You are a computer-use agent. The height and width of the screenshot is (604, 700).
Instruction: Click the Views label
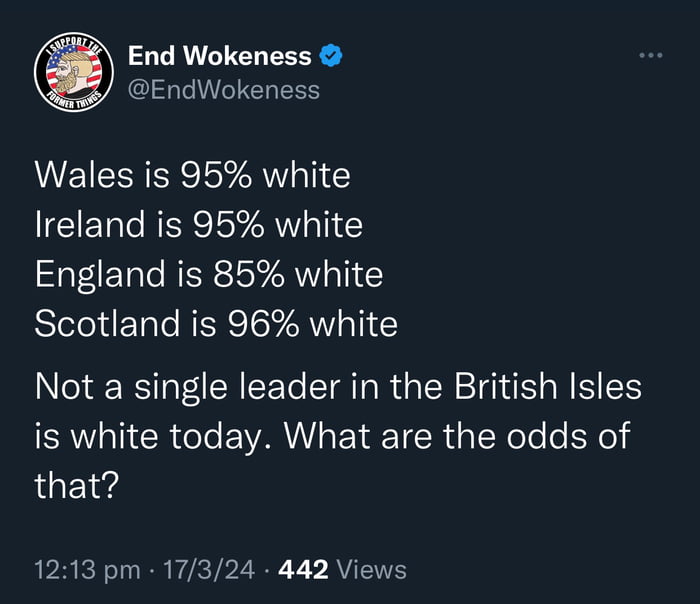pos(372,570)
